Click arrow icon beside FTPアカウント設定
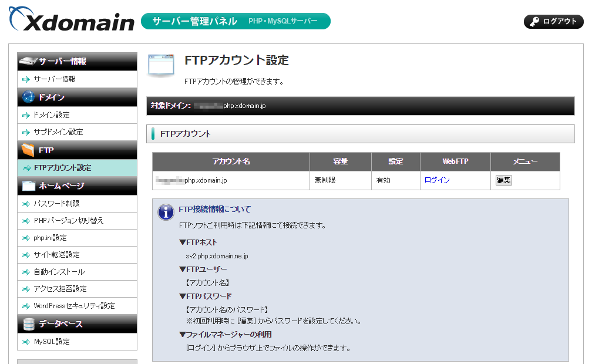Screen dimensions: 592x364 [x=27, y=168]
